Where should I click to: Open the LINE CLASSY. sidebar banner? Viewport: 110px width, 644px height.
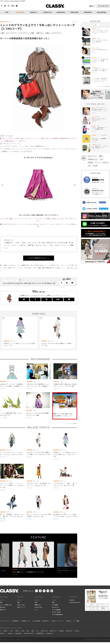pyautogui.click(x=95, y=224)
